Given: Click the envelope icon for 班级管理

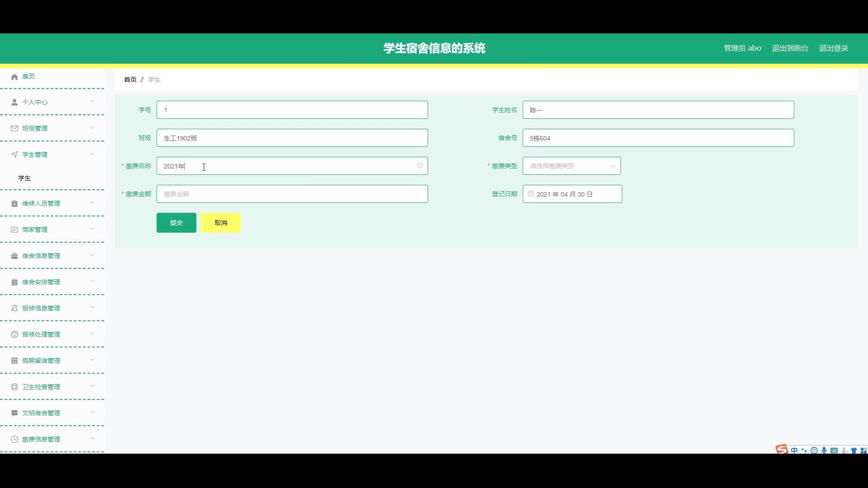Looking at the screenshot, I should [14, 128].
